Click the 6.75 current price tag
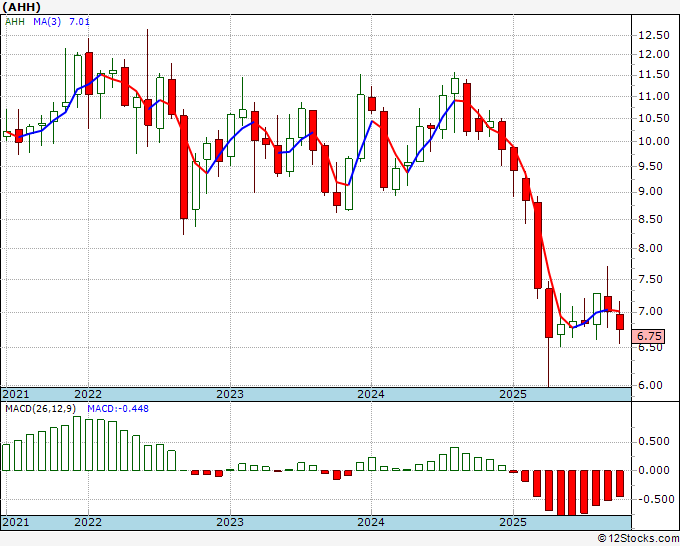 pos(649,336)
